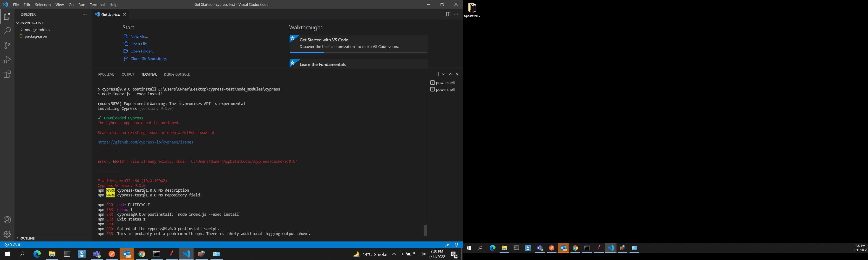Click the system tray volume speaker icon
The width and height of the screenshot is (868, 260).
click(423, 254)
